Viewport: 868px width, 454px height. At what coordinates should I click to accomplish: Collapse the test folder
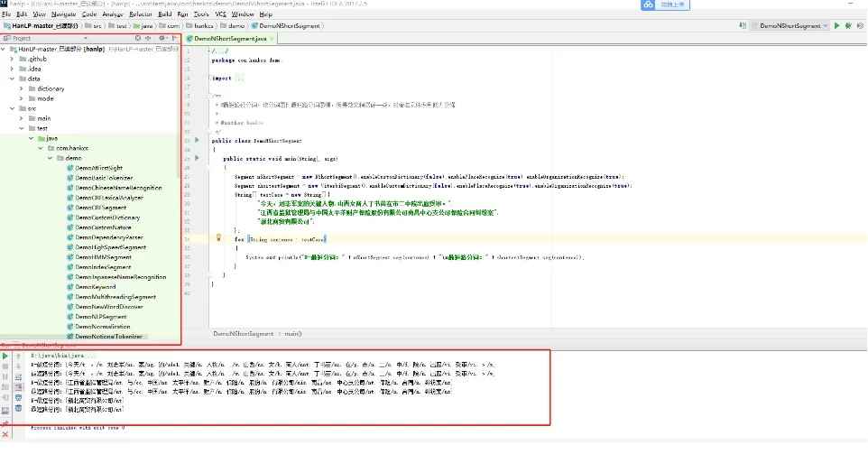coord(22,128)
